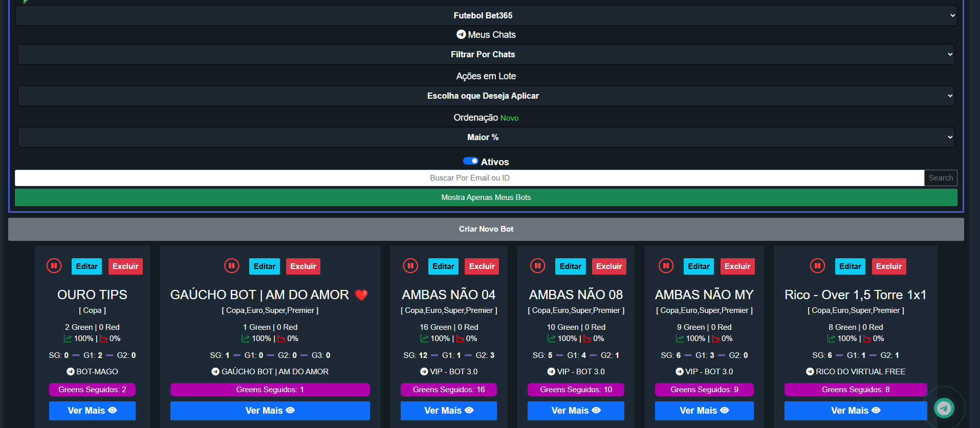Click Criar Novo Bot button
This screenshot has height=428, width=980.
[x=486, y=229]
